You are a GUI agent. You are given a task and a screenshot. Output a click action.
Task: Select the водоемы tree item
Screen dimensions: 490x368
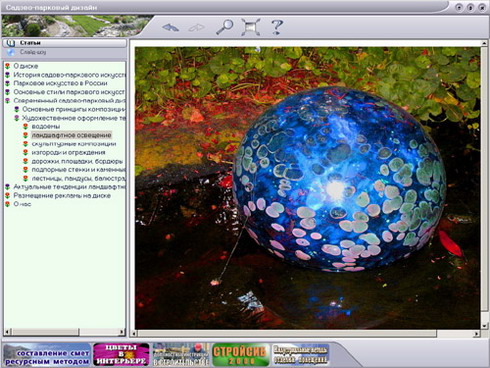point(46,126)
